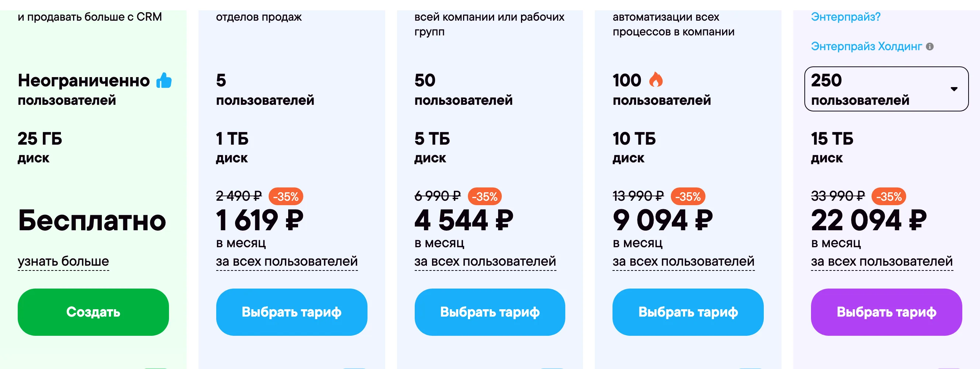
Task: Click the -35% badge near 13 990 ₽
Action: pos(688,196)
